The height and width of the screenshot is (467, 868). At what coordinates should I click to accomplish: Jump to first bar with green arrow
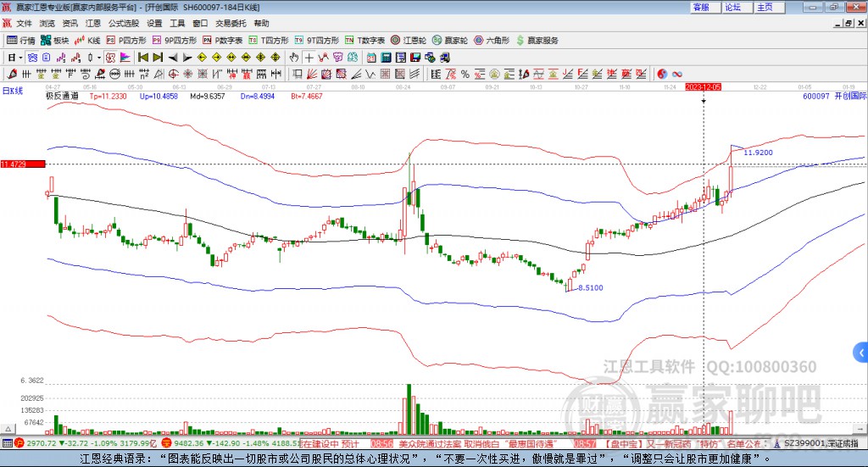click(143, 58)
